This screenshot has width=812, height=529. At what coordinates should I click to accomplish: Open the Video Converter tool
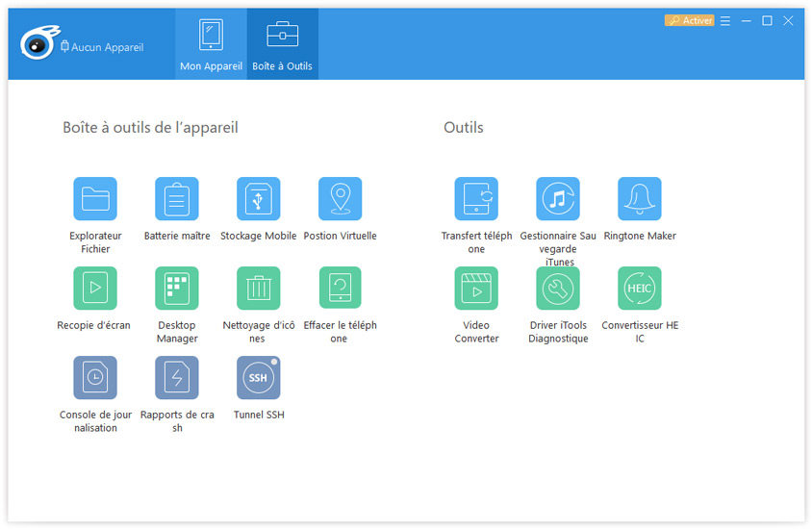[476, 289]
